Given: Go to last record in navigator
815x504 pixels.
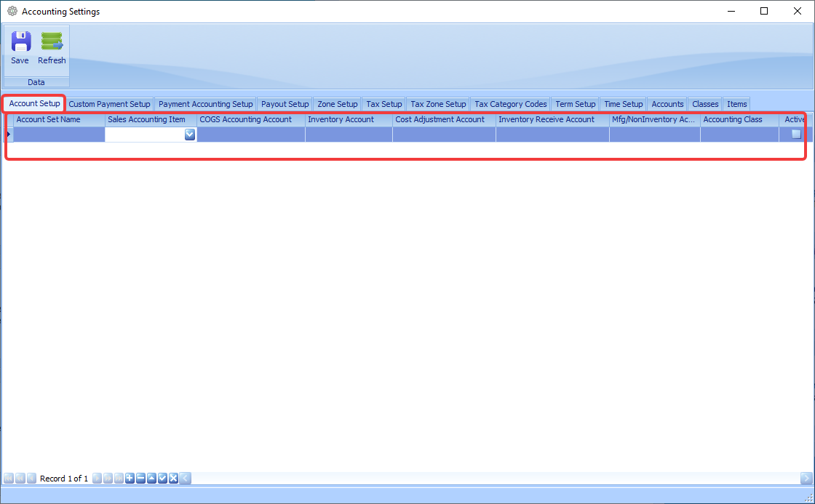Looking at the screenshot, I should click(119, 478).
